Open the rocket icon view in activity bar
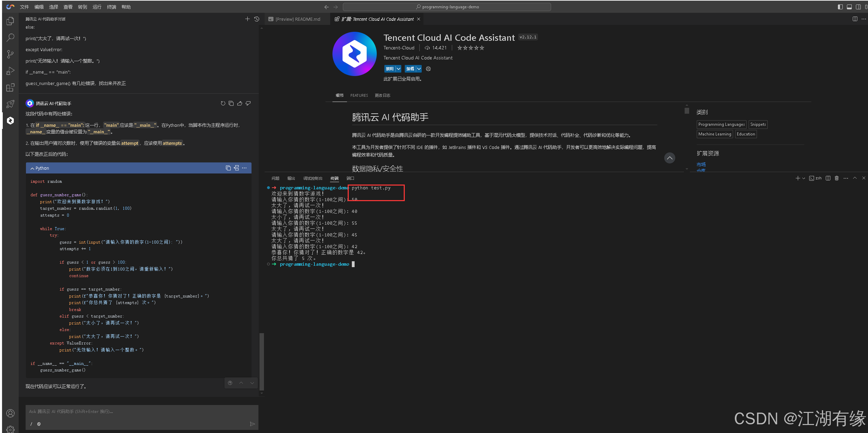868x433 pixels. (10, 104)
